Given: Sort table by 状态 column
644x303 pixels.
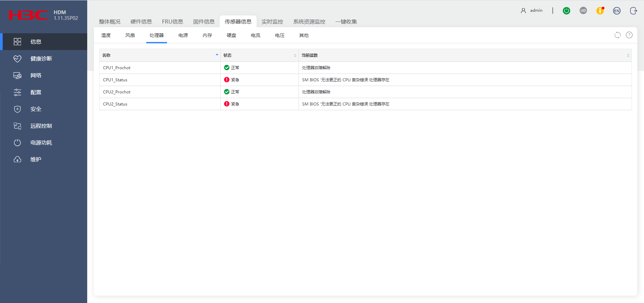Looking at the screenshot, I should tap(260, 55).
